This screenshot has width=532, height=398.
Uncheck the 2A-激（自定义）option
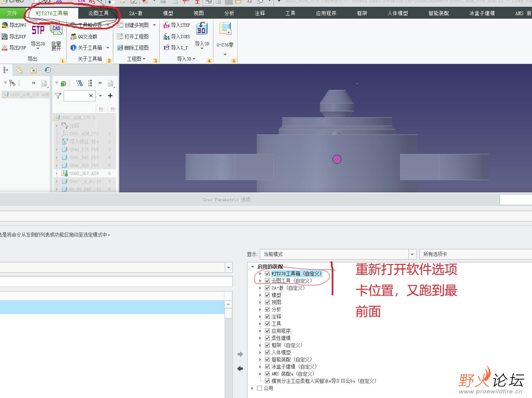coord(267,287)
